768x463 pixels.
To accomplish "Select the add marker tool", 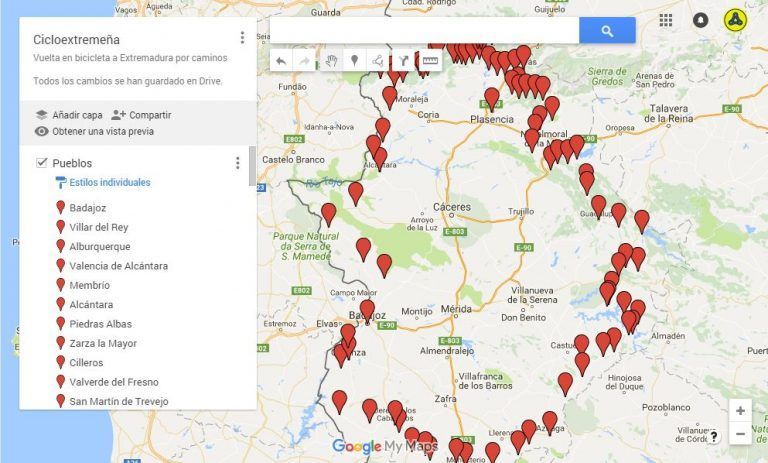I will click(355, 61).
